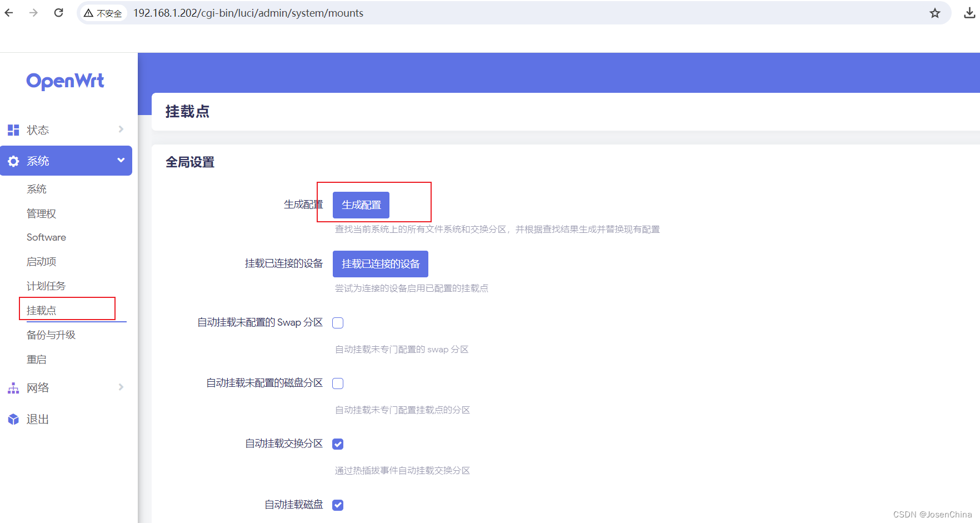Open the 系统 submenu item
980x523 pixels.
tap(37, 189)
